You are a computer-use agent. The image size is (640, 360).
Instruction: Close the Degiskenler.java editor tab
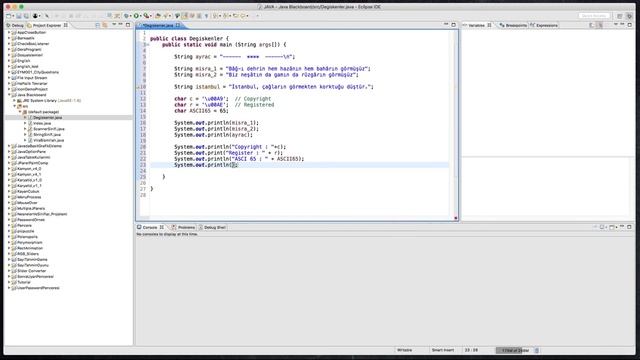pyautogui.click(x=178, y=25)
